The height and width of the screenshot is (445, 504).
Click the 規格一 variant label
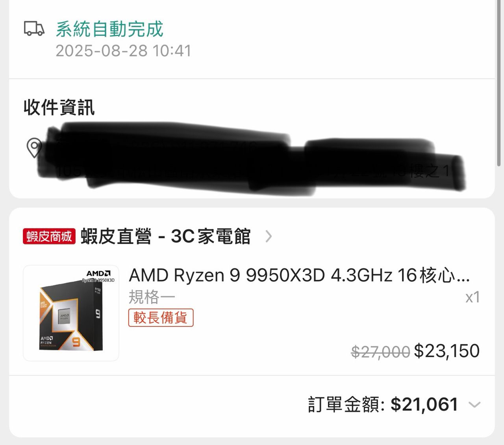(152, 297)
